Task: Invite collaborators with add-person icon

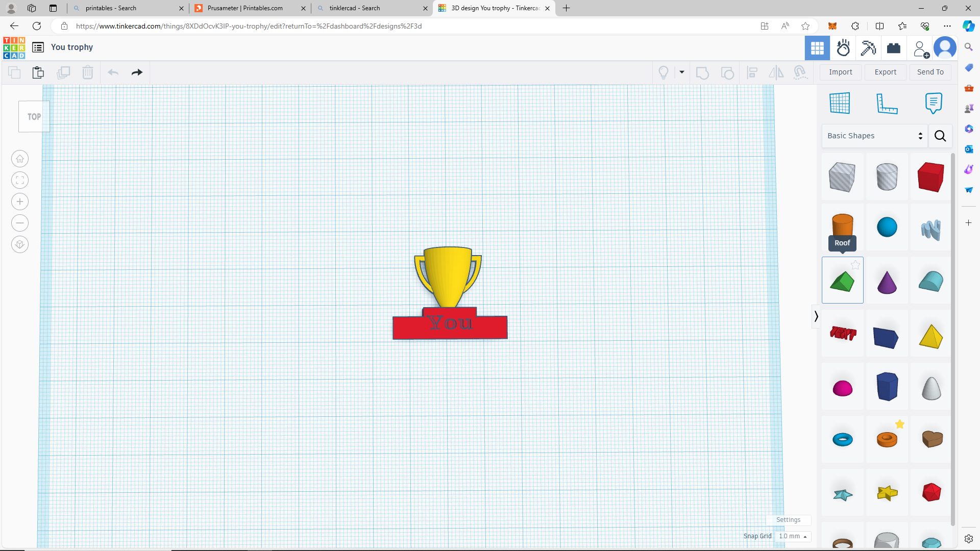Action: coord(921,49)
